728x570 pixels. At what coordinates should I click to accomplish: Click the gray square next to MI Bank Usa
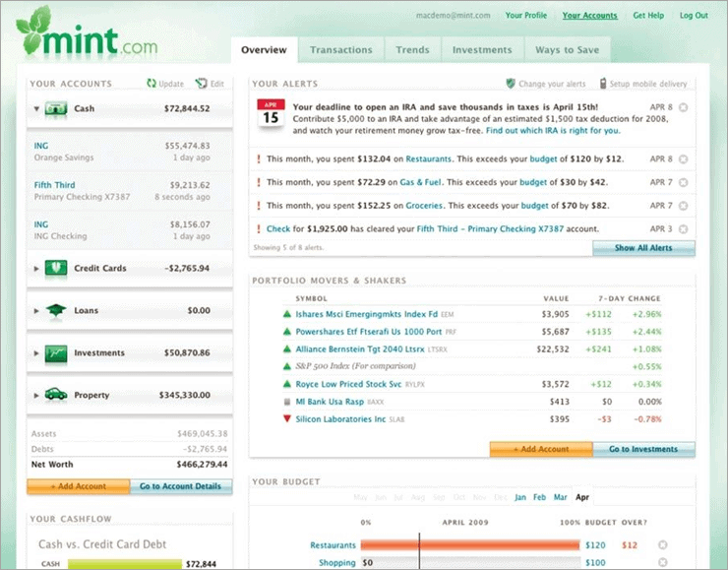pyautogui.click(x=287, y=402)
